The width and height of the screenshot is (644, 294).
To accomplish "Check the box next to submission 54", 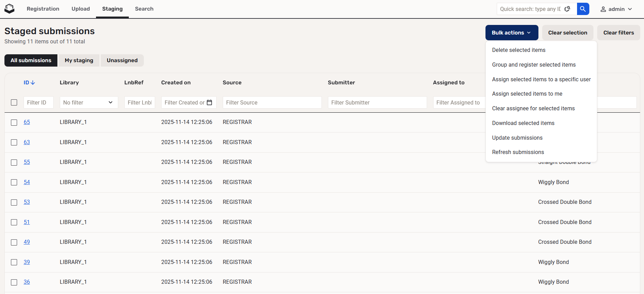I will tap(14, 182).
